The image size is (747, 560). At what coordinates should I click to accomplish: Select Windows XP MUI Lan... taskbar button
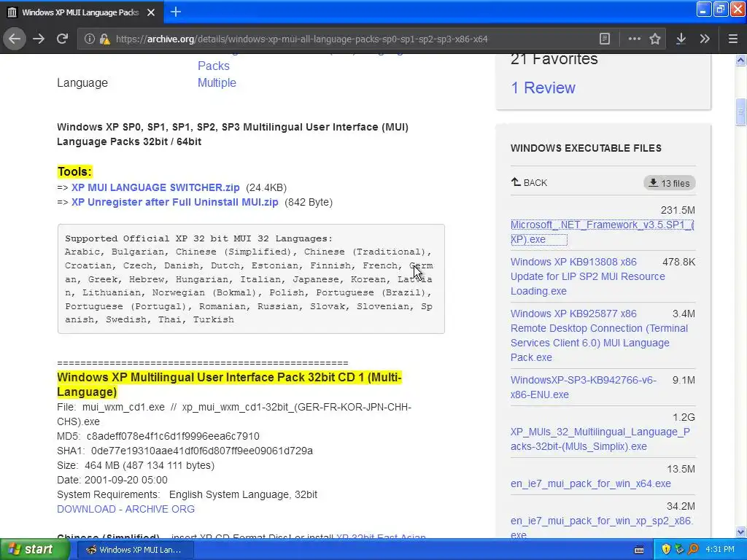(x=135, y=550)
